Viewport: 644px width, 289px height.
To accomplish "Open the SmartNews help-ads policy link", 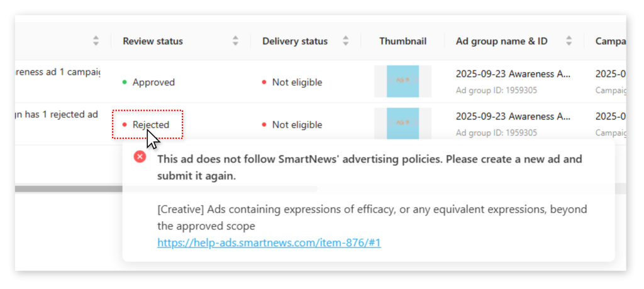I will pyautogui.click(x=269, y=243).
